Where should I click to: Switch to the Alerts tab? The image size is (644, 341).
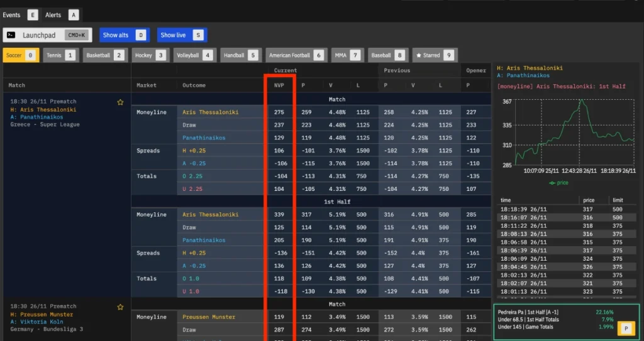pos(62,15)
